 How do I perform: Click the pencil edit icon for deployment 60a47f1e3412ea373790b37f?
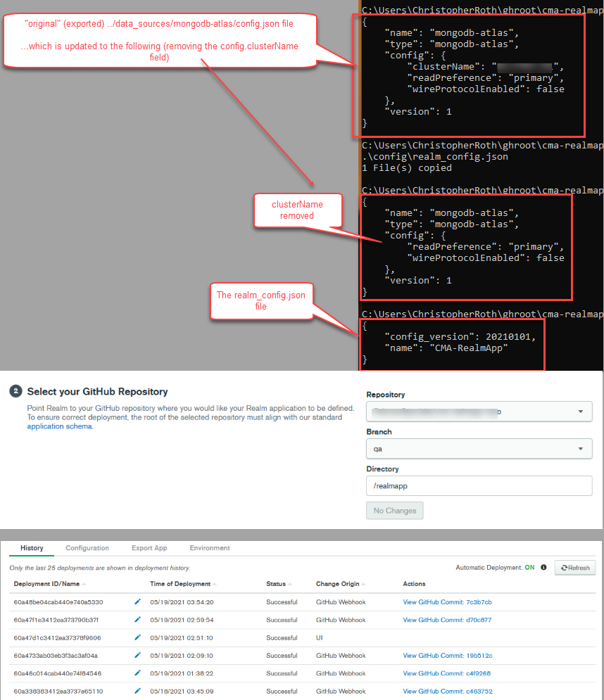click(x=137, y=620)
